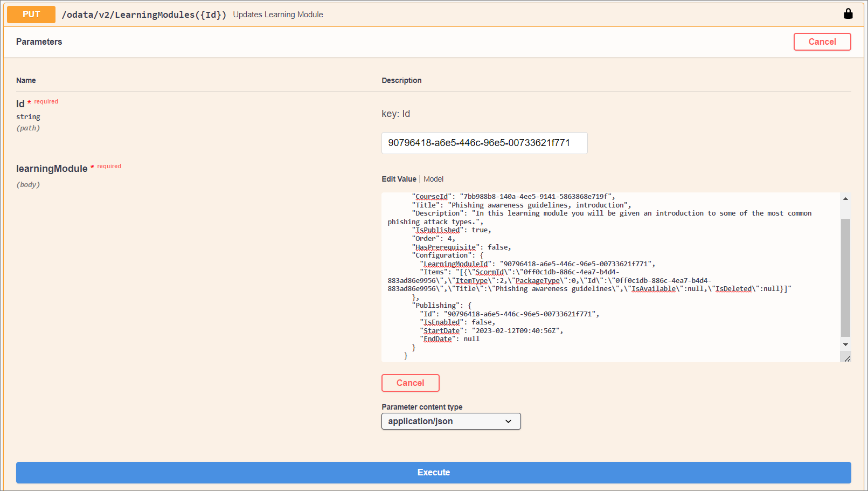The width and height of the screenshot is (868, 491).
Task: Click the scroll-up arrow of the body editor
Action: pyautogui.click(x=845, y=199)
